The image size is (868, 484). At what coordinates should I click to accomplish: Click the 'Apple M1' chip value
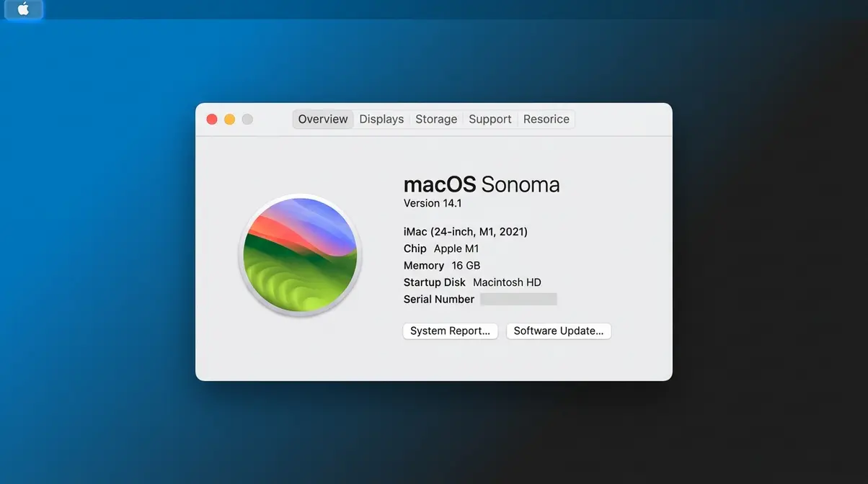point(456,248)
